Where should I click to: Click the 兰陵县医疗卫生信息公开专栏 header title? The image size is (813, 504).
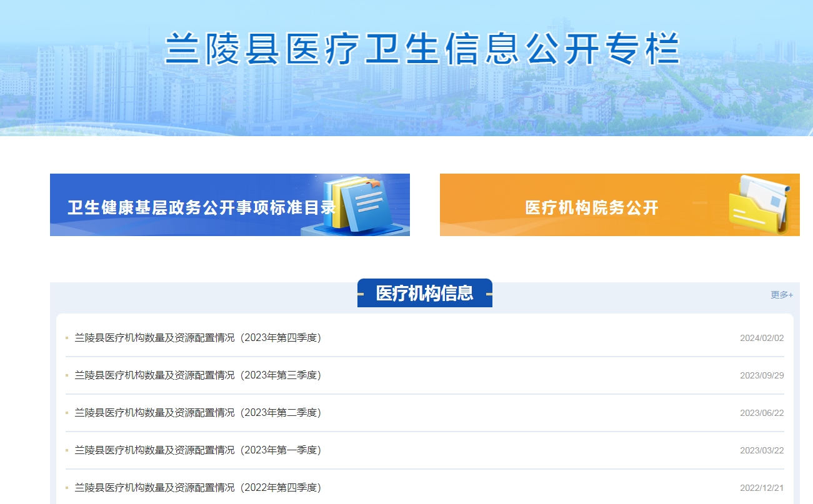(422, 49)
